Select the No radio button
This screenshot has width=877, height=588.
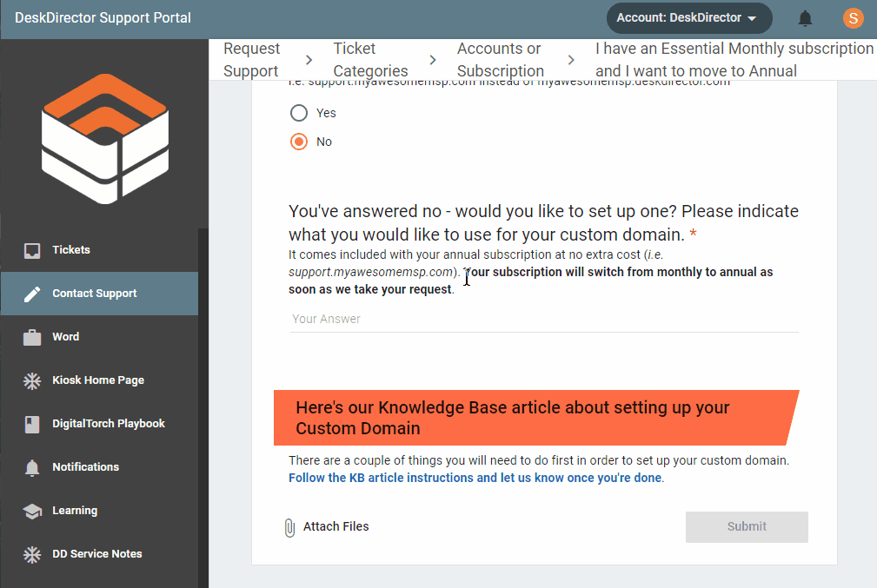(299, 142)
